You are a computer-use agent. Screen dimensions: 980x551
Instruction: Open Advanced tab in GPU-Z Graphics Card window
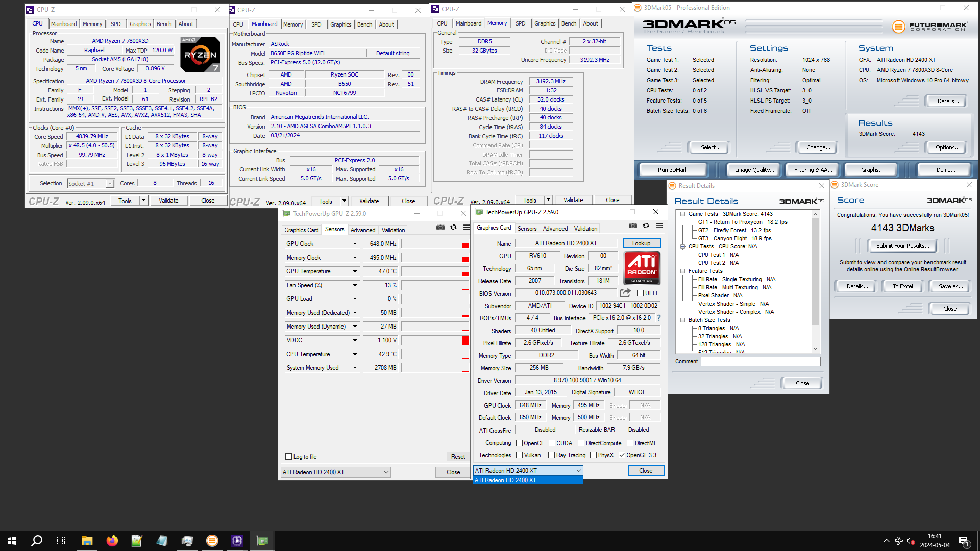coord(555,229)
